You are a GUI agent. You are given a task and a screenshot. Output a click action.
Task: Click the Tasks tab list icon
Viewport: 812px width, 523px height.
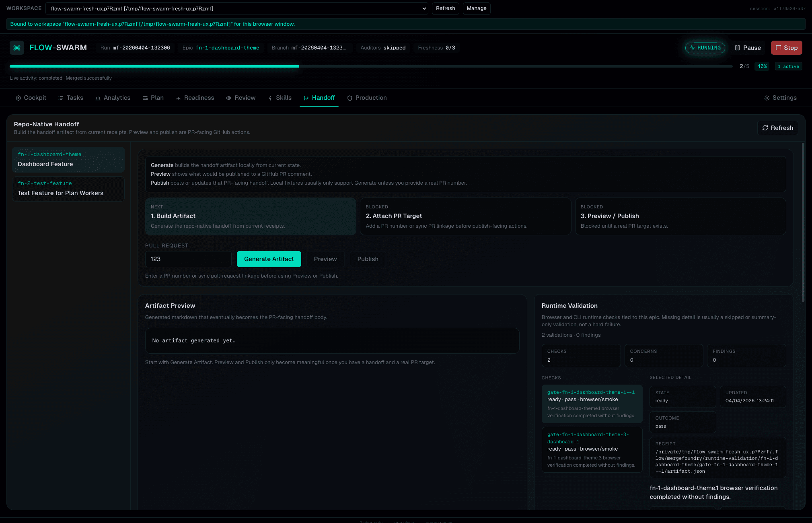pos(61,98)
